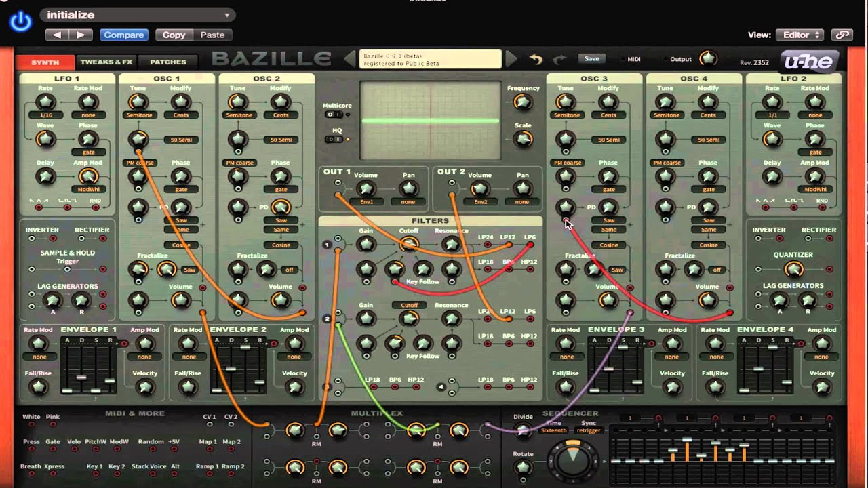
Task: Click the White noise output jack
Action: tap(31, 425)
